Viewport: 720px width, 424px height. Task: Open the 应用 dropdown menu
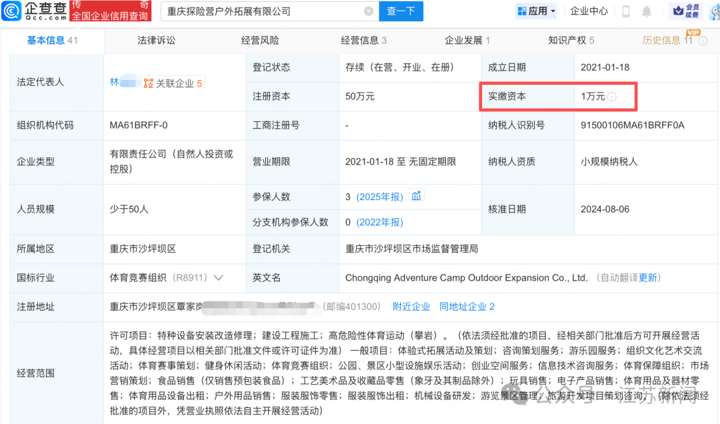click(x=536, y=11)
